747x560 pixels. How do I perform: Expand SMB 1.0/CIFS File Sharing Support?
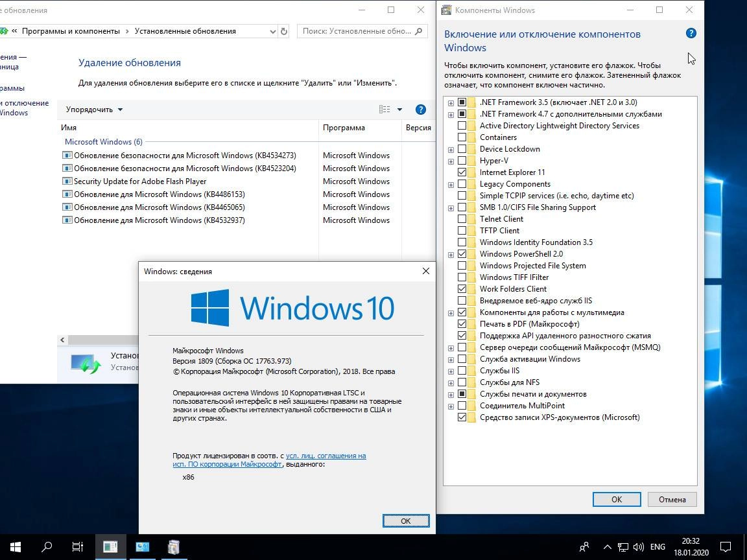(451, 208)
